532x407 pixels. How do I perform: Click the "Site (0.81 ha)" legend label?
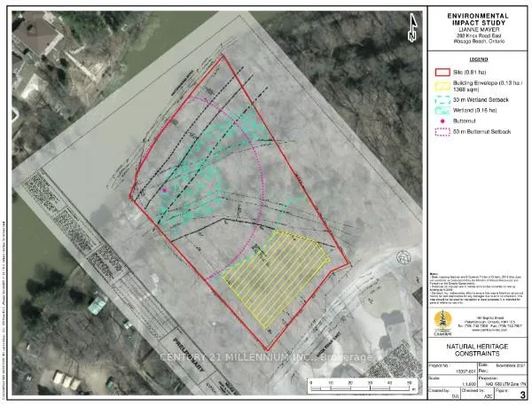pos(470,72)
